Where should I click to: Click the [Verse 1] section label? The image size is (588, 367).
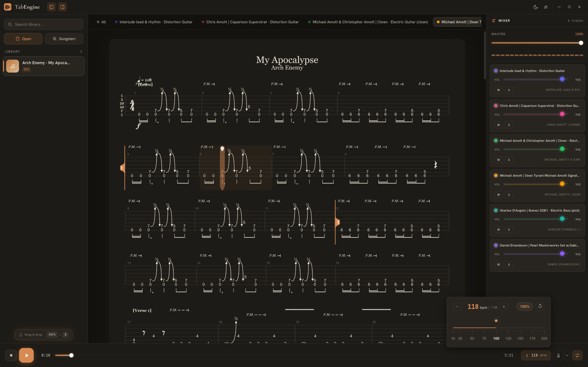[x=142, y=310]
